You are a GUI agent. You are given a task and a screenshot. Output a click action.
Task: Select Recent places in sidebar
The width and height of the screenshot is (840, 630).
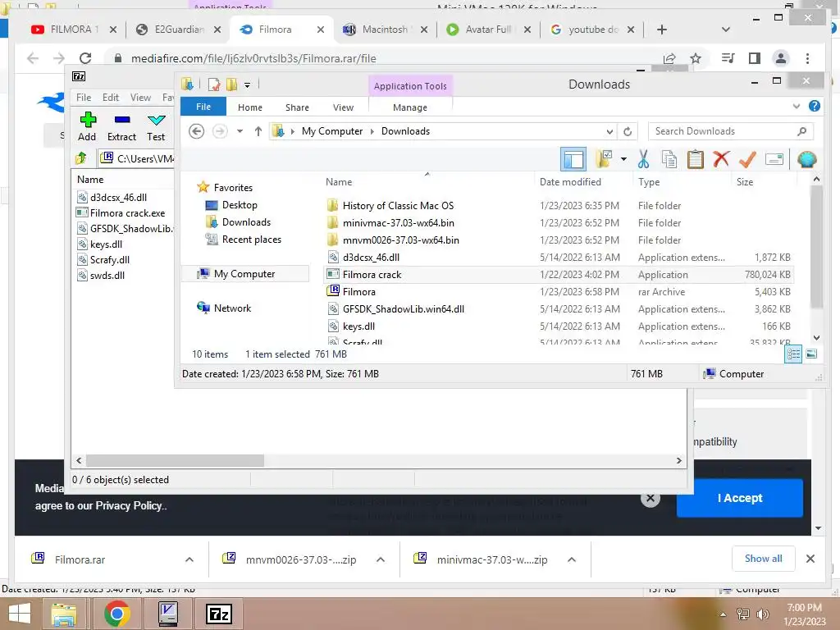[x=244, y=240]
